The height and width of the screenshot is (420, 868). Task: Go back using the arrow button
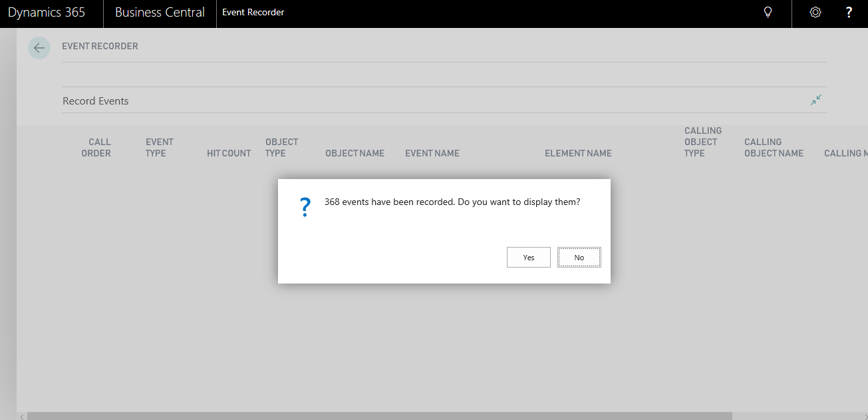(39, 47)
